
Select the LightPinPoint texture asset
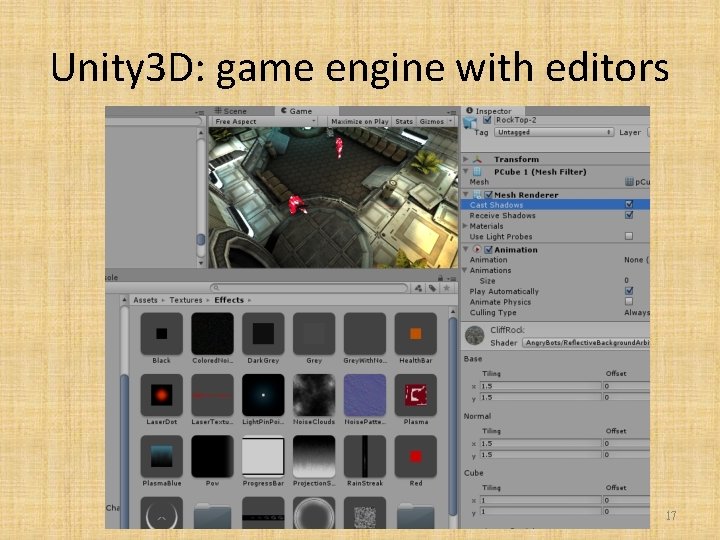point(263,395)
